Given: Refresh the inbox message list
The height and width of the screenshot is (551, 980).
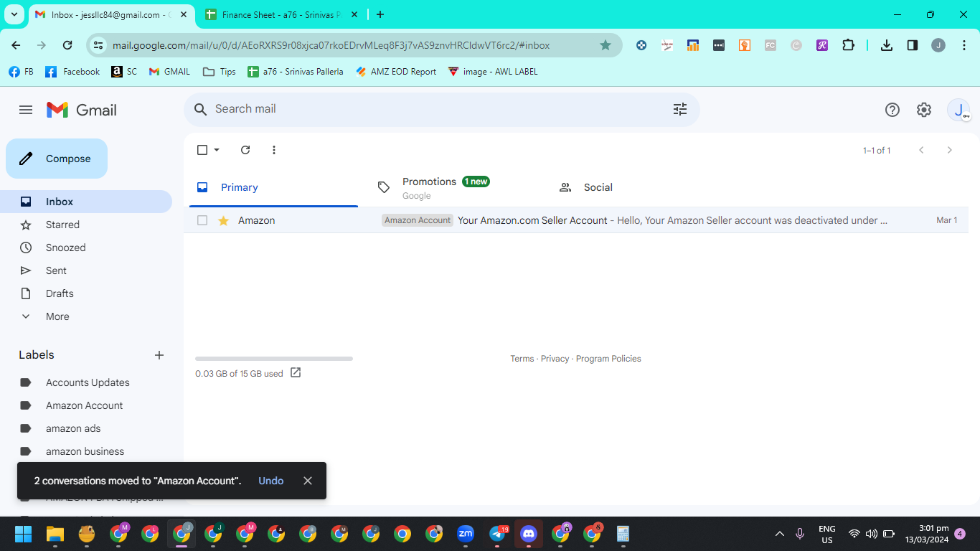Looking at the screenshot, I should tap(245, 150).
